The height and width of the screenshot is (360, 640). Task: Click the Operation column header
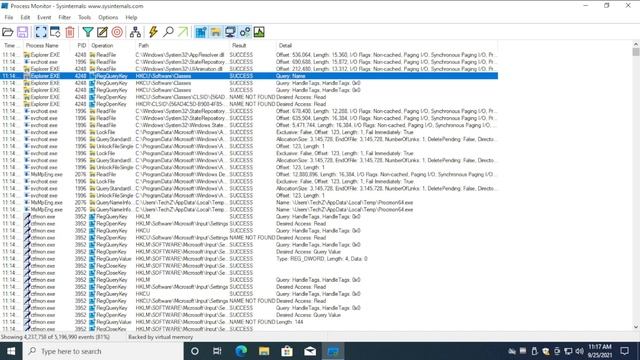tap(112, 45)
